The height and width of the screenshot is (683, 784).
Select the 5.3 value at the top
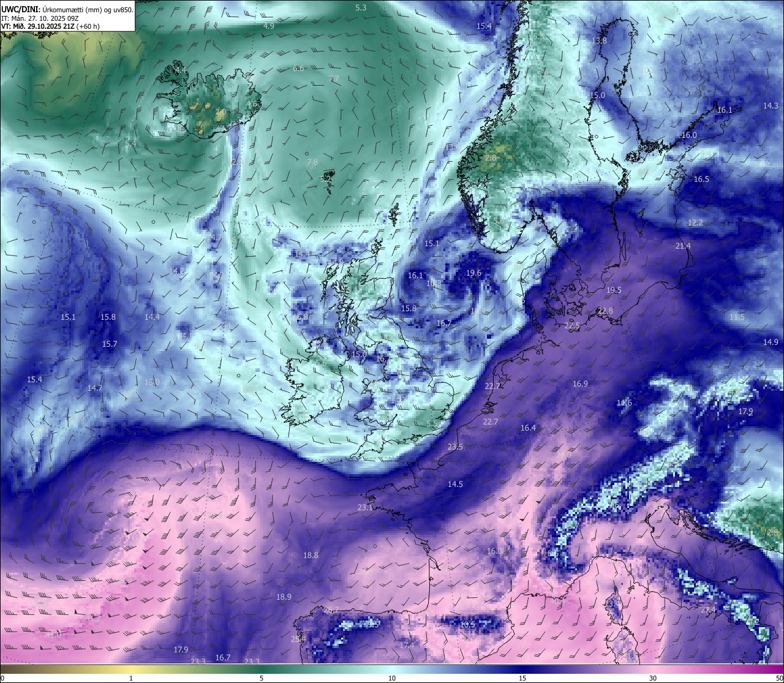tap(361, 7)
